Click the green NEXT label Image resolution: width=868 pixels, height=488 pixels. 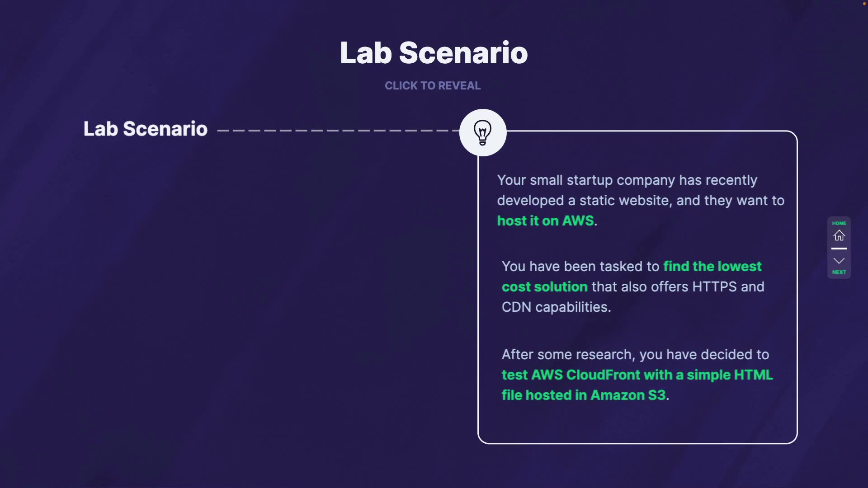[839, 272]
